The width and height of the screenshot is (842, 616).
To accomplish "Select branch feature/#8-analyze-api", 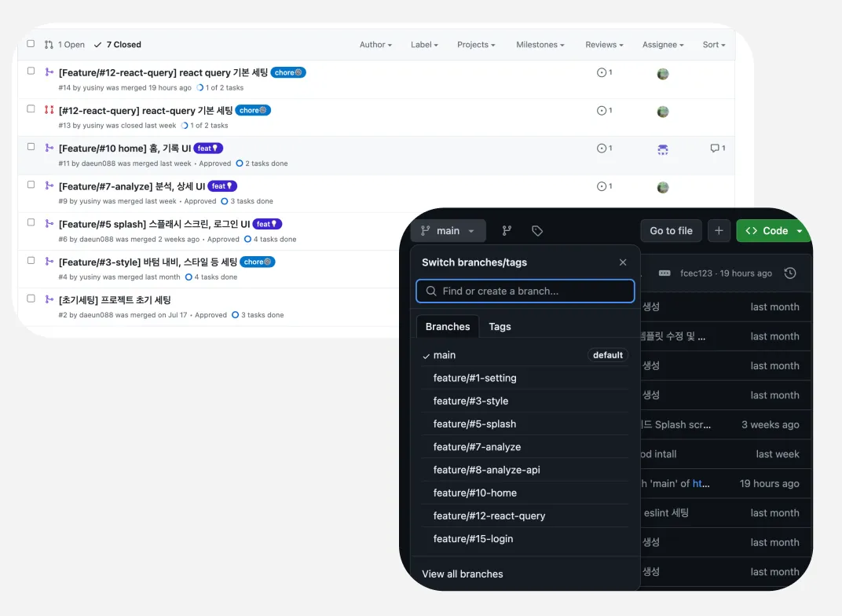I will (525, 470).
